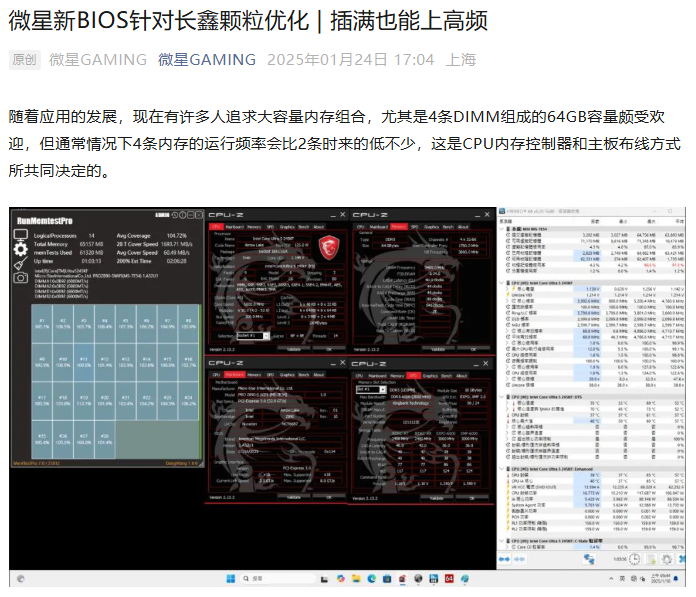The height and width of the screenshot is (597, 696).
Task: Open About tab in top-left CPU-Z window
Action: (x=319, y=227)
